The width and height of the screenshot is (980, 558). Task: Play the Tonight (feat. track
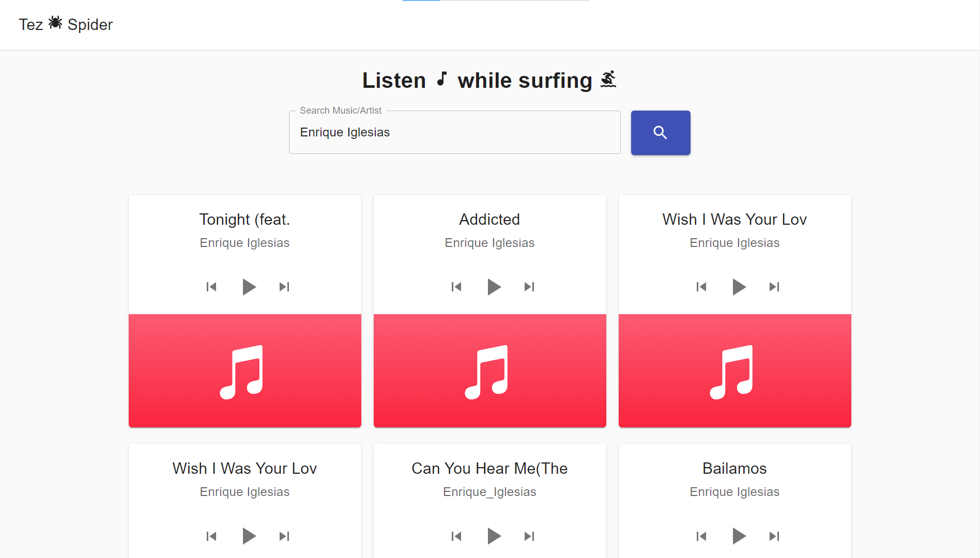click(249, 287)
